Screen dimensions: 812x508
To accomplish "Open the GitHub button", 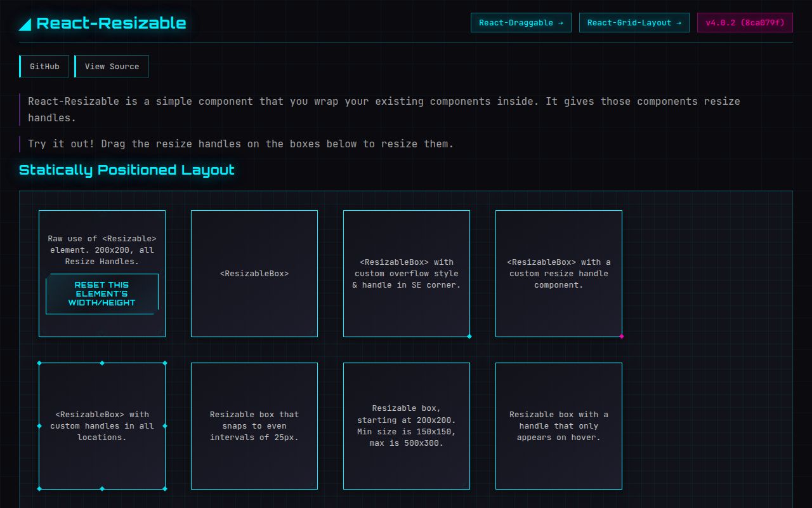I will 44,67.
